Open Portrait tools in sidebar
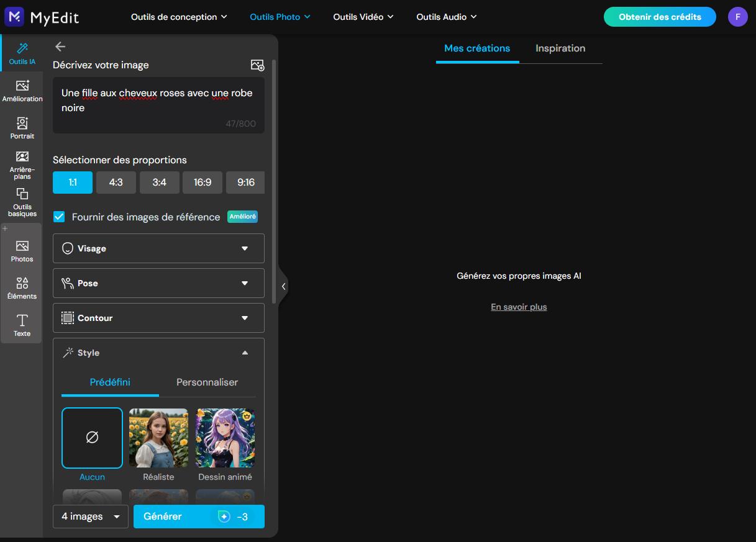The image size is (756, 542). [22, 128]
